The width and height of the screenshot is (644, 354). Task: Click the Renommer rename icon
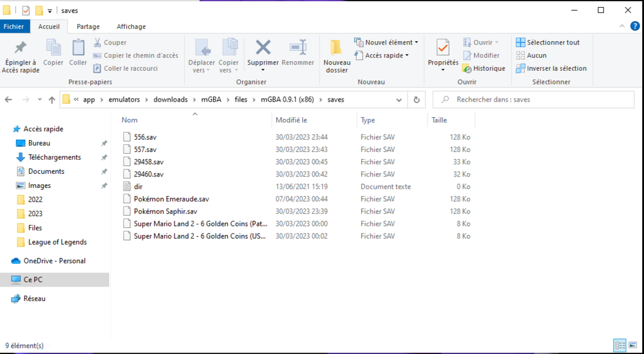click(298, 48)
